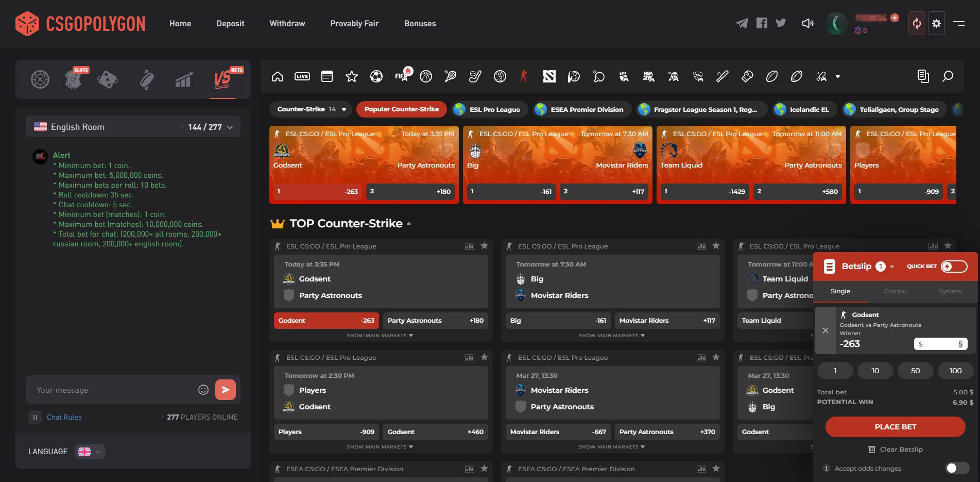Pause chat with the pause button
The image size is (980, 482).
(x=35, y=417)
